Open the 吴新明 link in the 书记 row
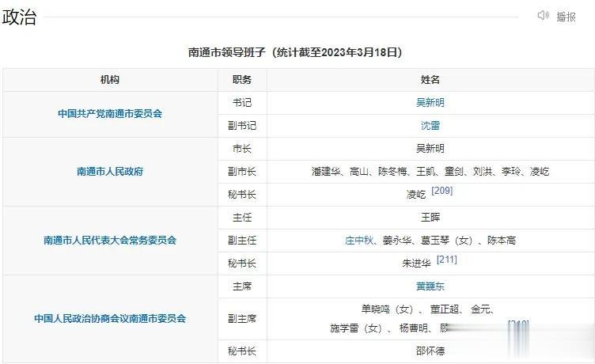The width and height of the screenshot is (595, 364). coord(430,103)
